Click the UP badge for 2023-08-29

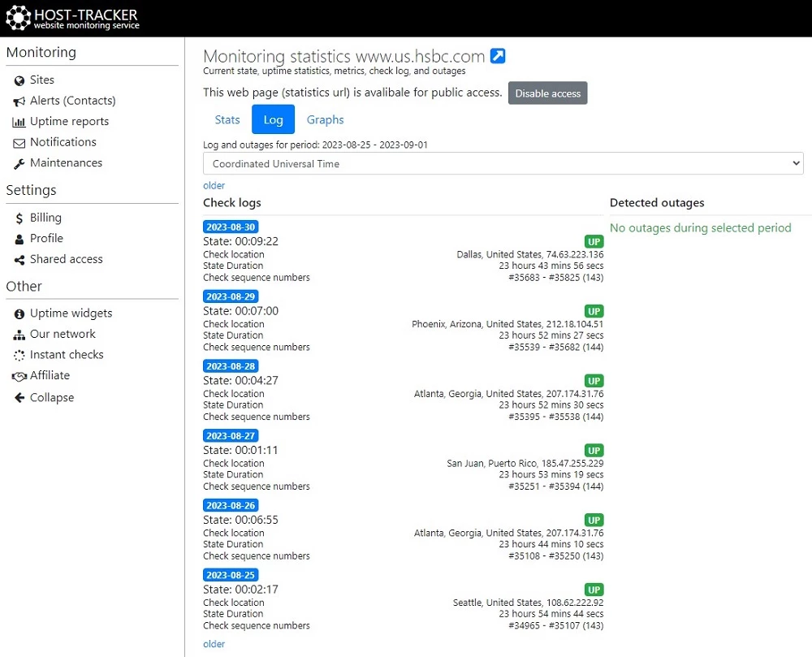click(594, 311)
